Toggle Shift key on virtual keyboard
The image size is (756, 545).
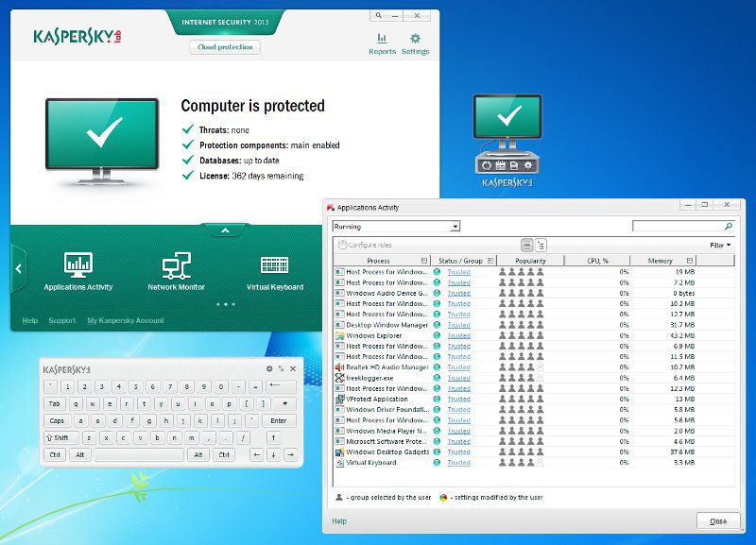61,437
